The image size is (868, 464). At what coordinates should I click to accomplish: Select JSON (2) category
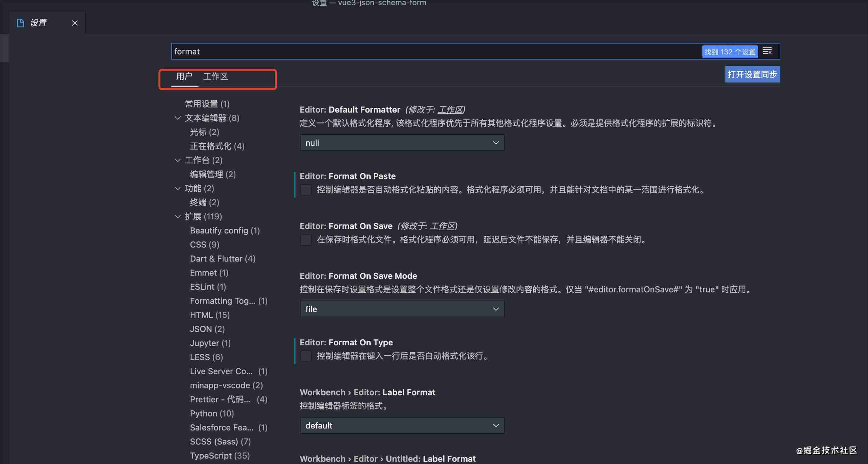pyautogui.click(x=207, y=329)
